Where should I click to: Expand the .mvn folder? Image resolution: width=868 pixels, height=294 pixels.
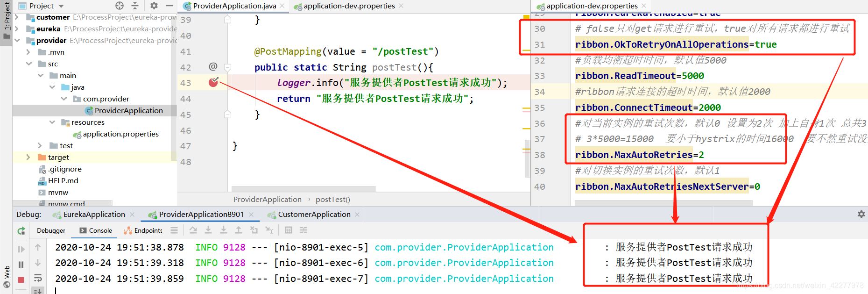click(28, 52)
